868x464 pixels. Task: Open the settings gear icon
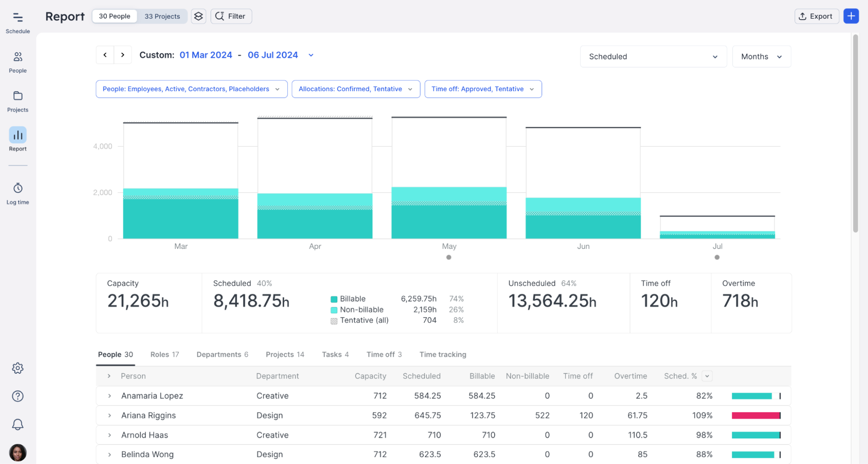(x=18, y=368)
